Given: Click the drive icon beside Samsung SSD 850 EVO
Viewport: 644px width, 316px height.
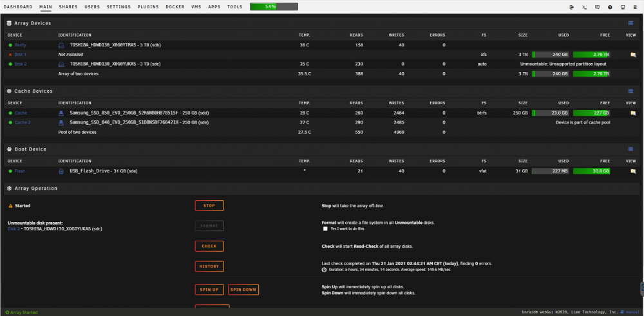Looking at the screenshot, I should (x=61, y=113).
